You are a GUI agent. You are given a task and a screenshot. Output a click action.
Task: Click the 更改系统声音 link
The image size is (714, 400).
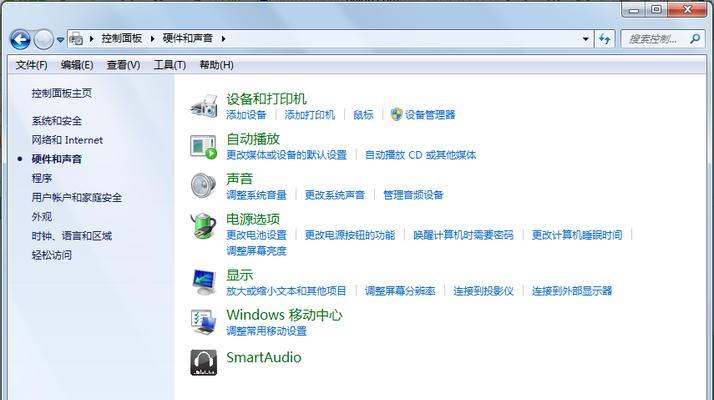coord(335,195)
